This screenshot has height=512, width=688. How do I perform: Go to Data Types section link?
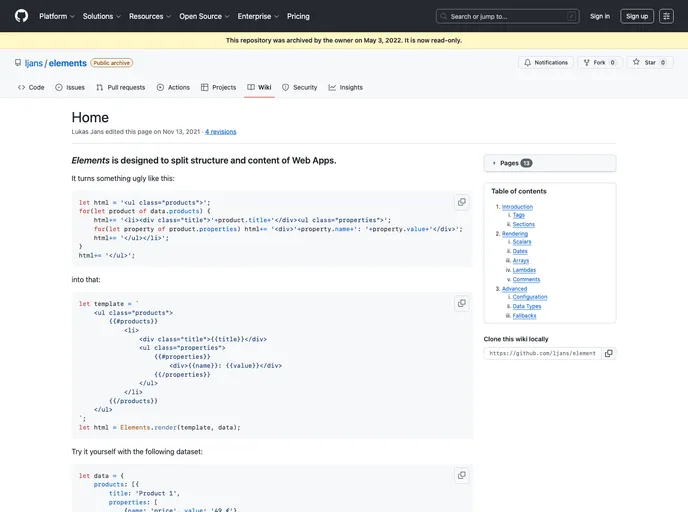tap(527, 306)
